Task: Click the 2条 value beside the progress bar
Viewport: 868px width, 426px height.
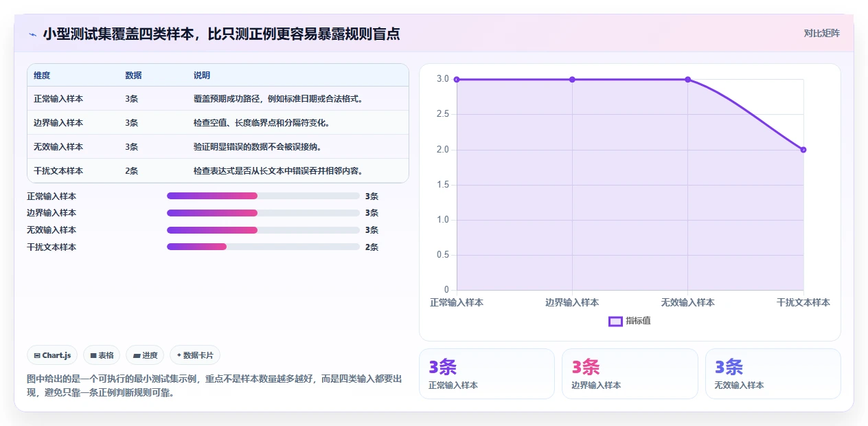Action: (x=372, y=247)
